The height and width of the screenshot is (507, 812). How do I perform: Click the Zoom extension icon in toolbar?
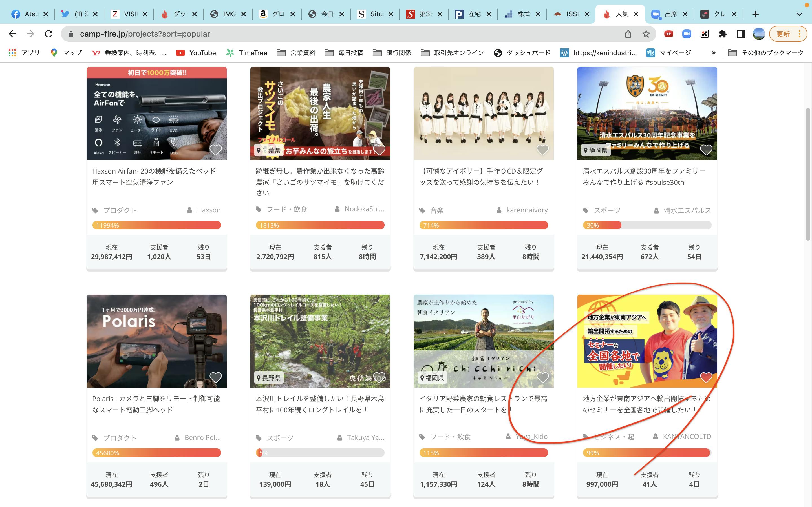coord(687,34)
